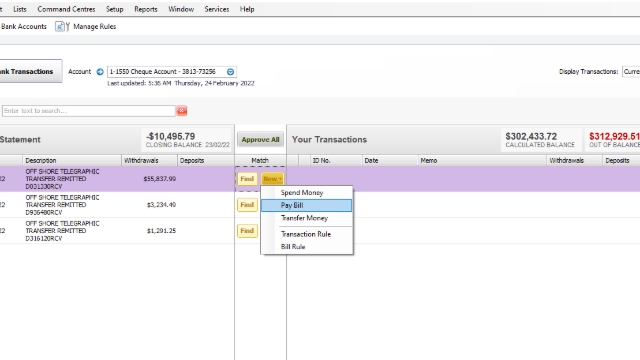Choose Transaction Rule from the menu
The width and height of the screenshot is (640, 360).
coord(307,234)
